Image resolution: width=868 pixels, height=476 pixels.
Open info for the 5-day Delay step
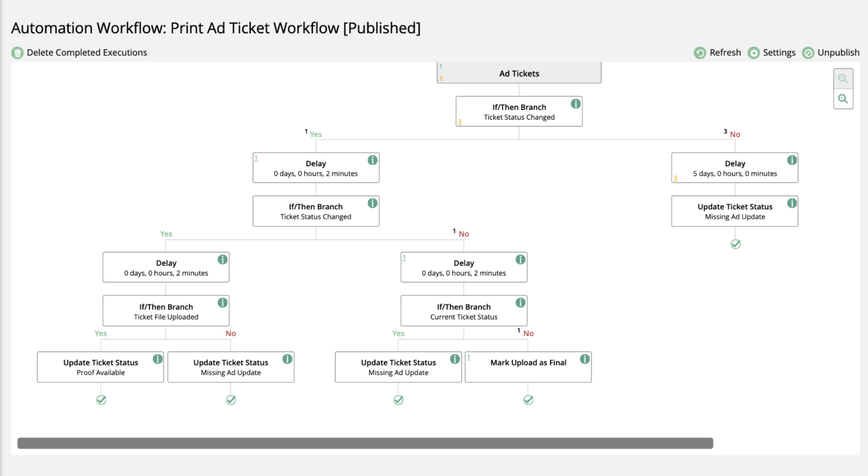(x=792, y=160)
